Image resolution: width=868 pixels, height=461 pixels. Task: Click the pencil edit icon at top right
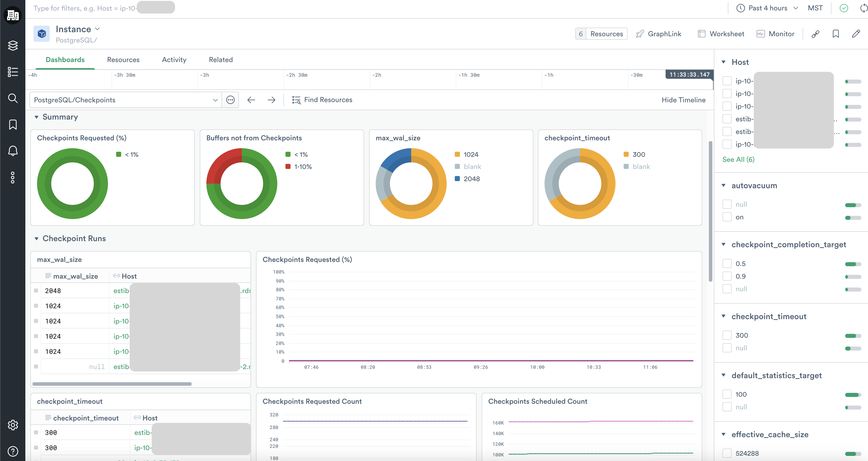pos(856,34)
